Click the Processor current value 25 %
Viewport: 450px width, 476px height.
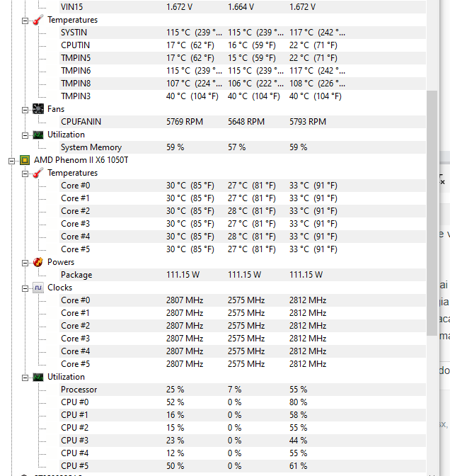(x=175, y=390)
